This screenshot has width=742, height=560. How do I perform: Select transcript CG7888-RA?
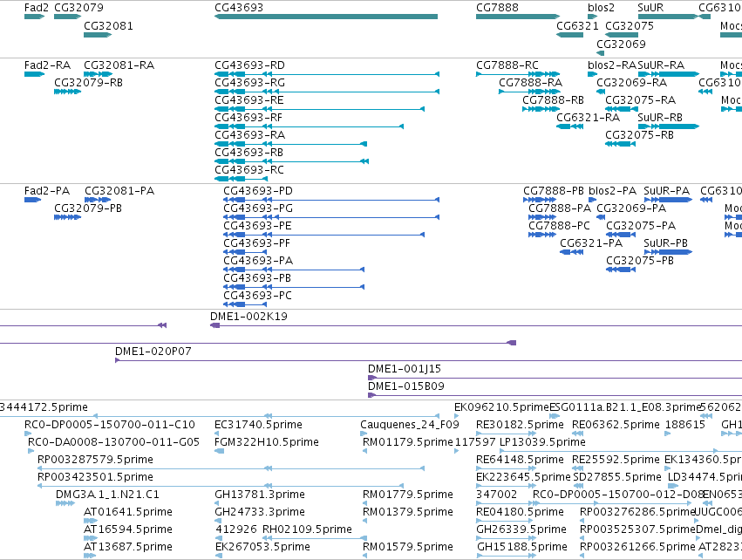point(529,92)
